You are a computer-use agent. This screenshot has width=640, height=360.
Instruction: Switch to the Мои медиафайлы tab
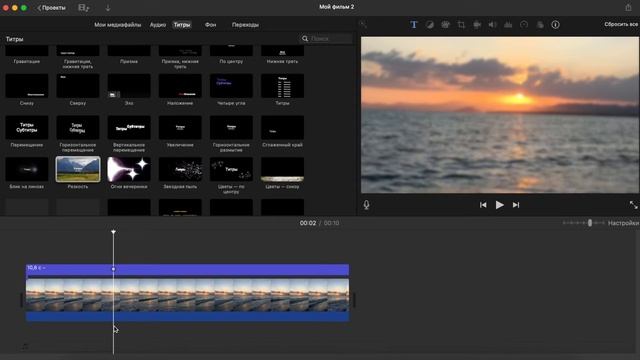118,25
